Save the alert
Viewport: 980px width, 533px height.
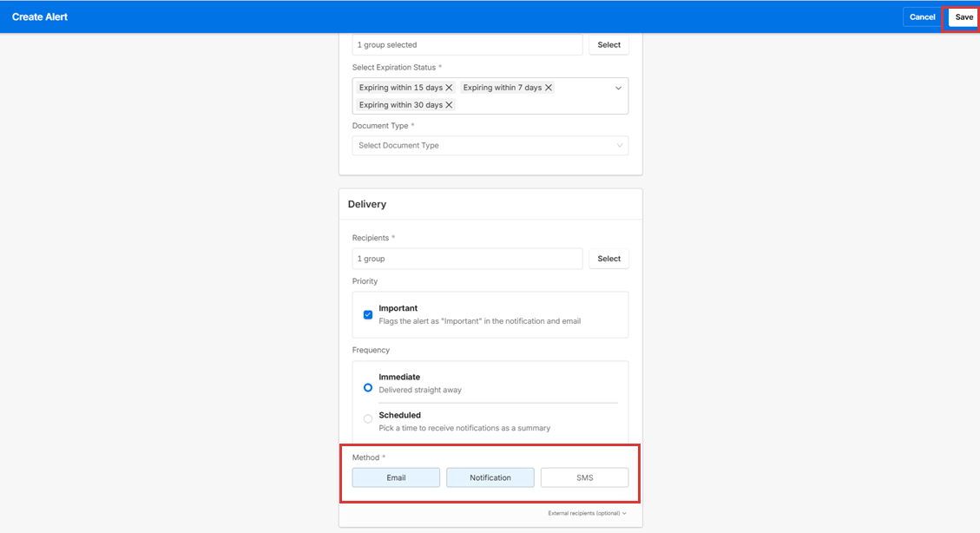964,17
